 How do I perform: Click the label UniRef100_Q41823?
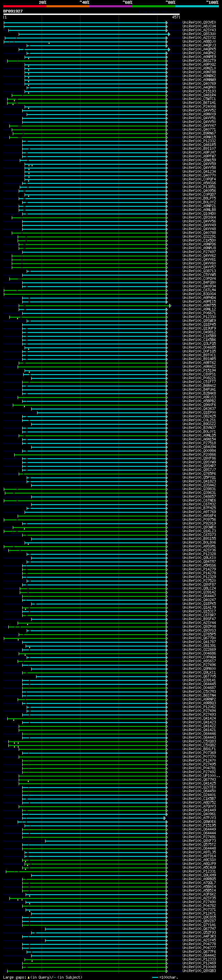tap(199, 481)
